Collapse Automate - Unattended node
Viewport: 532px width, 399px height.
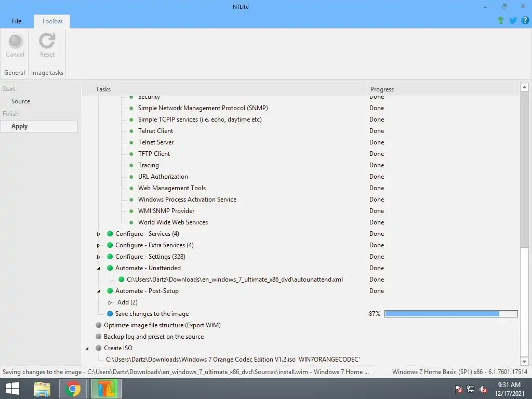coord(99,269)
